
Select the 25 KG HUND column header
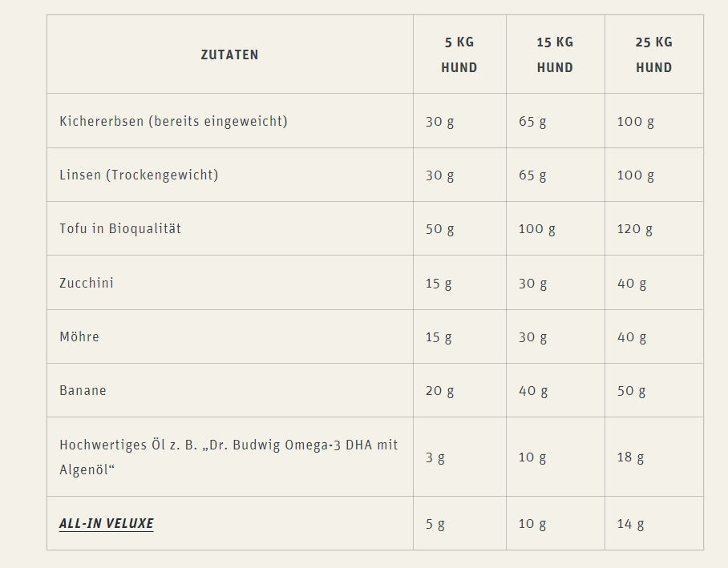point(654,54)
